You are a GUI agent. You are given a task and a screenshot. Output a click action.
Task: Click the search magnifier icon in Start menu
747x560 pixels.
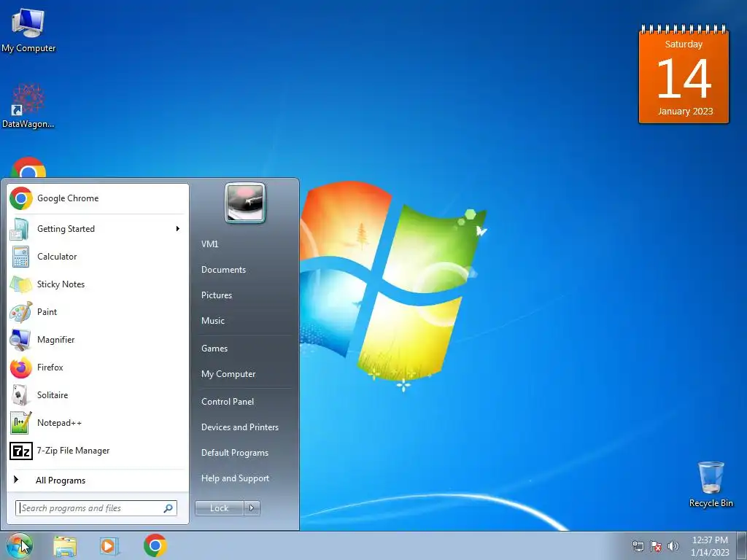tap(169, 508)
